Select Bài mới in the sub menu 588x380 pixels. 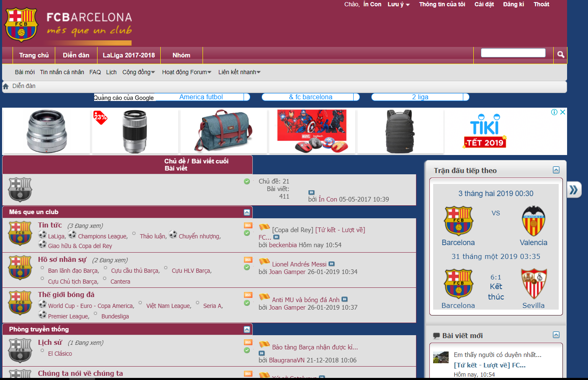coord(25,72)
